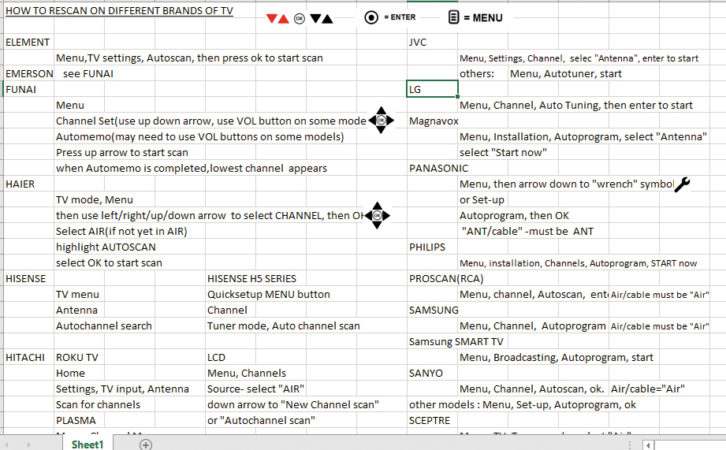Viewport: 726px width, 450px height.
Task: Select the SCEPTRE cell
Action: point(429,420)
